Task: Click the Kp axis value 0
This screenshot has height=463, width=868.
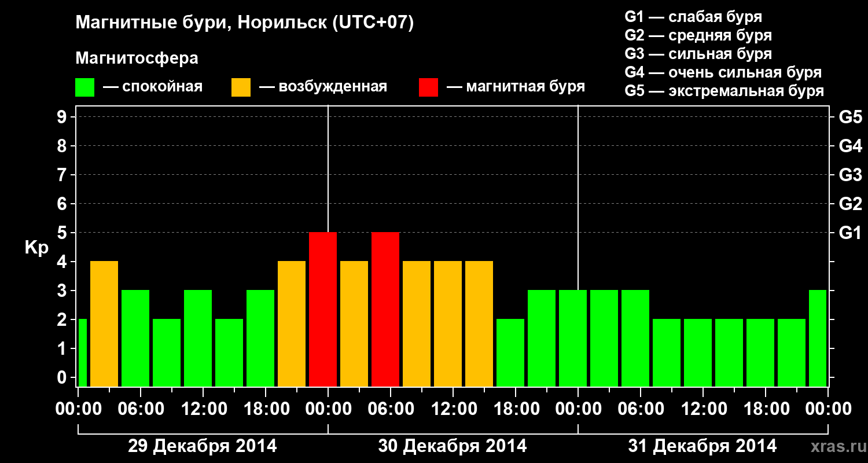Action: coord(63,377)
